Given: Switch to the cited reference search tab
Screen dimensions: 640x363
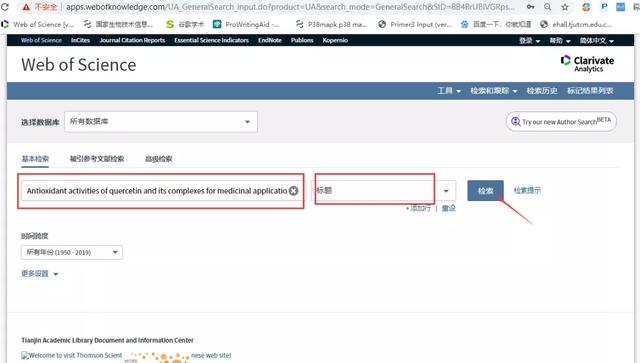Looking at the screenshot, I should point(97,159).
